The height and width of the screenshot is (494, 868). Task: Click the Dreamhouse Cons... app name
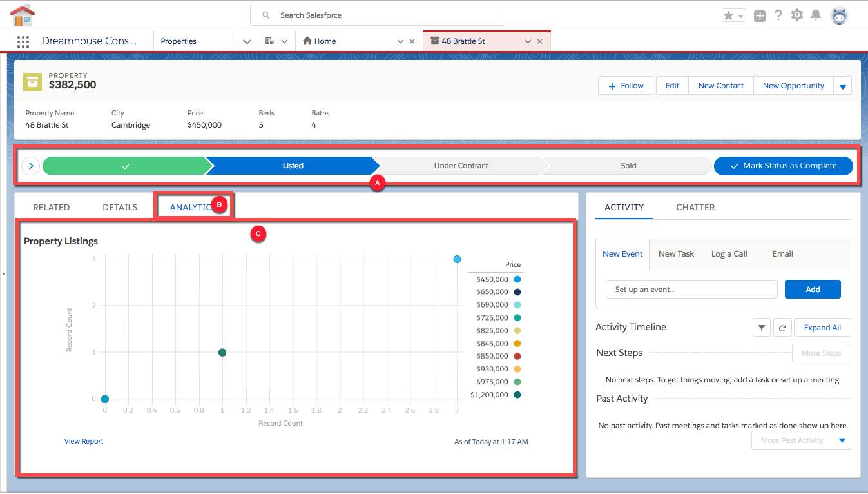90,41
